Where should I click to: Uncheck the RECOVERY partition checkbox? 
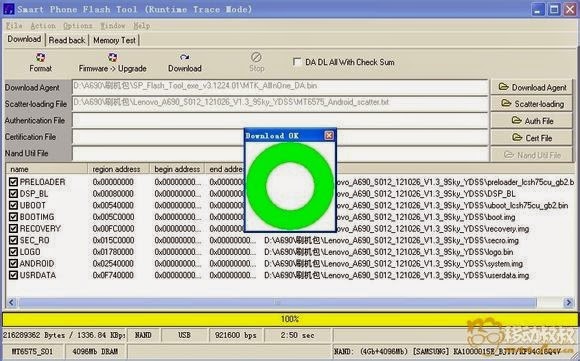point(14,229)
